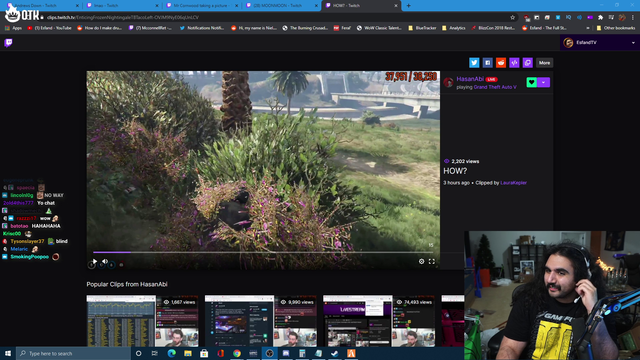Image resolution: width=640 pixels, height=360 pixels.
Task: Open 'The Burning Crusad...' bookmark
Action: pos(305,28)
